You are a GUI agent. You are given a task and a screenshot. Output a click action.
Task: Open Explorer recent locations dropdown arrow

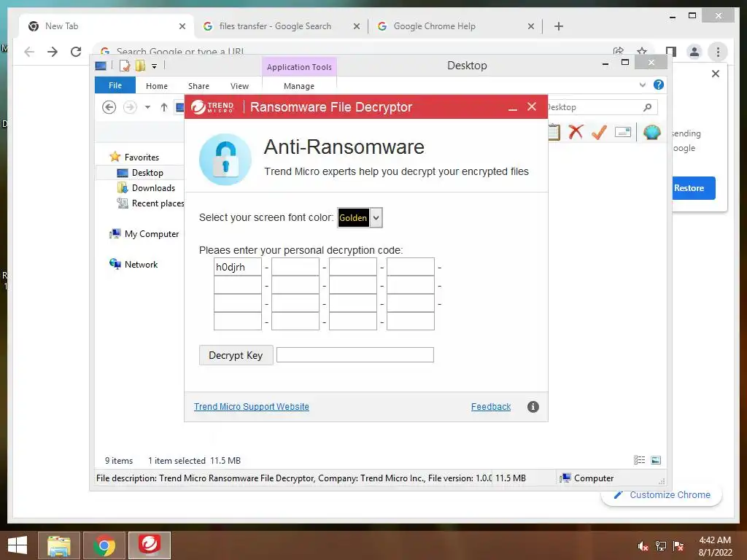(x=147, y=108)
